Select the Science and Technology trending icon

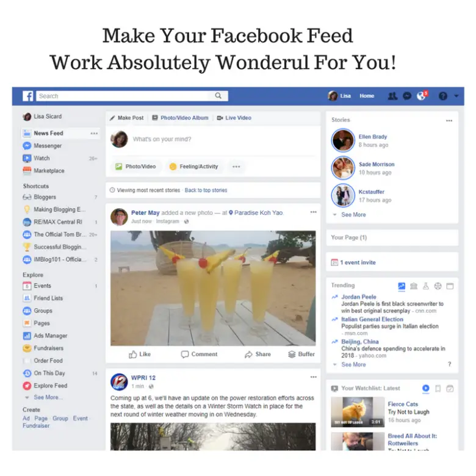click(x=425, y=286)
